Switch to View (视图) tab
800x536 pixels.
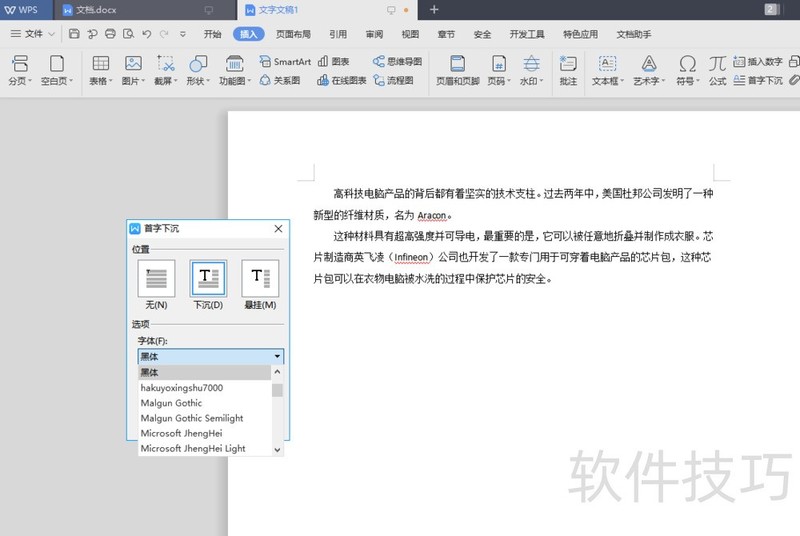pos(410,34)
